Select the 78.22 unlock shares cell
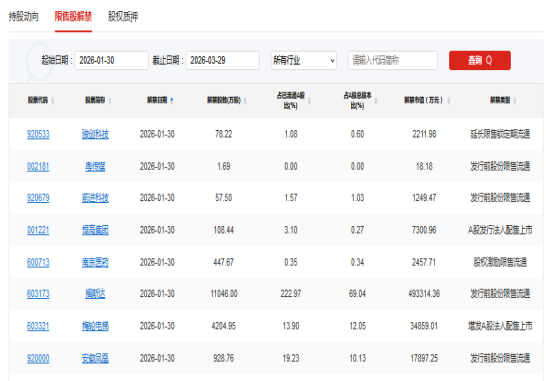Viewport: 555px width, 381px height. (x=224, y=134)
